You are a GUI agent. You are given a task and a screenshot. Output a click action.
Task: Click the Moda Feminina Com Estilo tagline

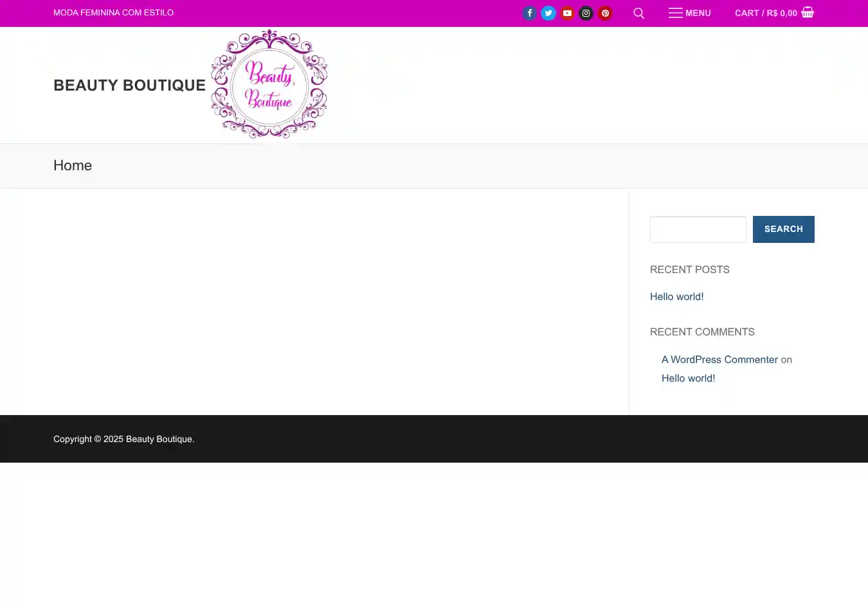click(x=113, y=12)
